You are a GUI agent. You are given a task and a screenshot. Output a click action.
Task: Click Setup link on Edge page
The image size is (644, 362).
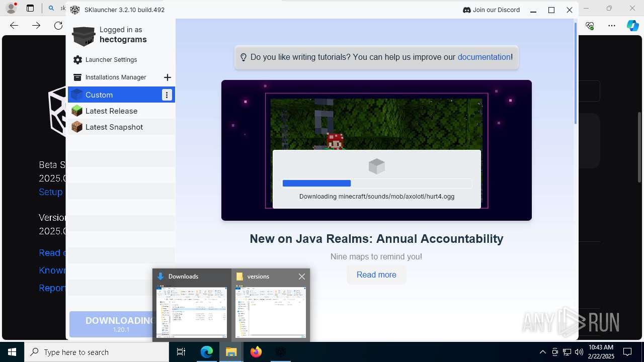tap(51, 192)
